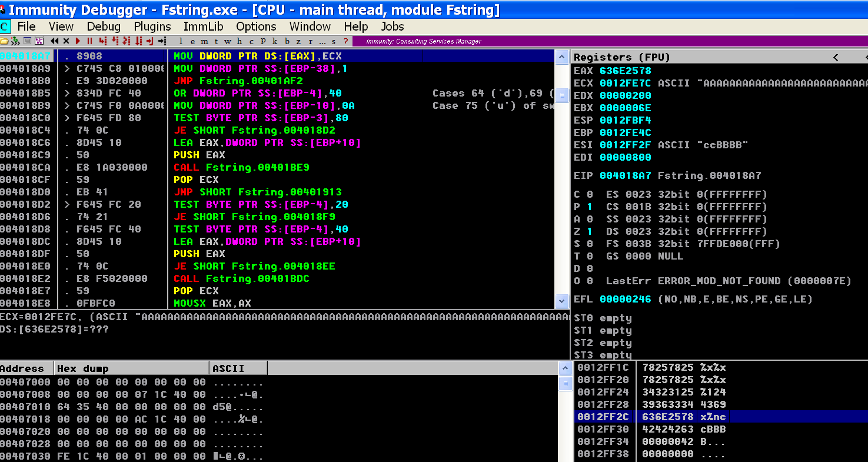
Task: Select the S flag value in registers
Action: (x=590, y=244)
